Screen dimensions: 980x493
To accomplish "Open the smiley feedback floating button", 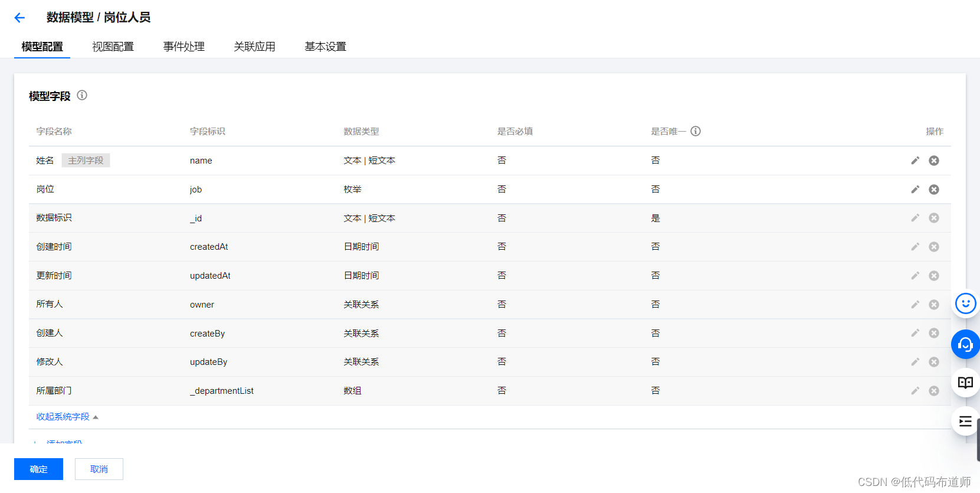I will [966, 304].
